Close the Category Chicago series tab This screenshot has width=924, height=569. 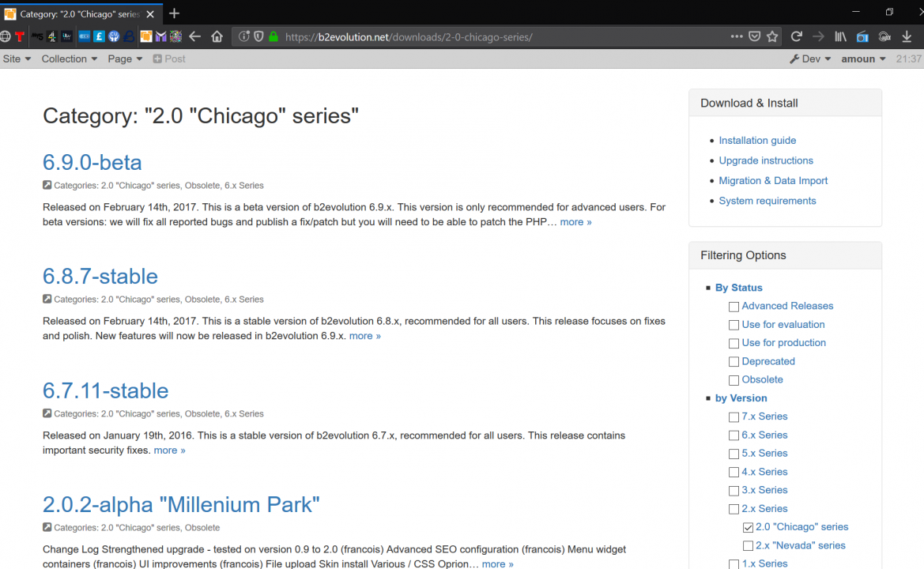[150, 13]
